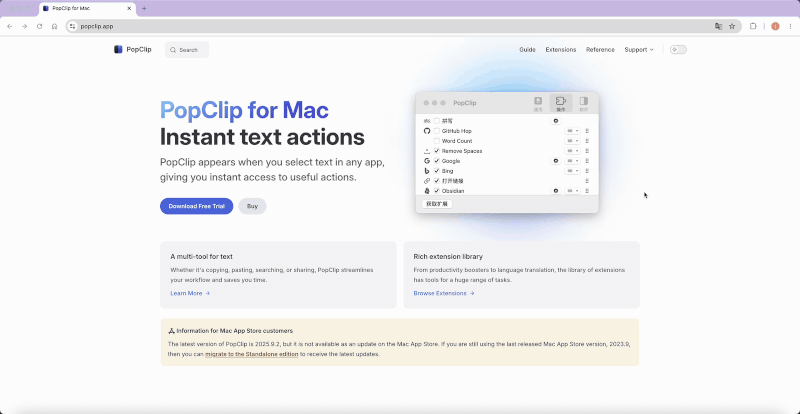
Task: Click the Google G icon
Action: [427, 161]
